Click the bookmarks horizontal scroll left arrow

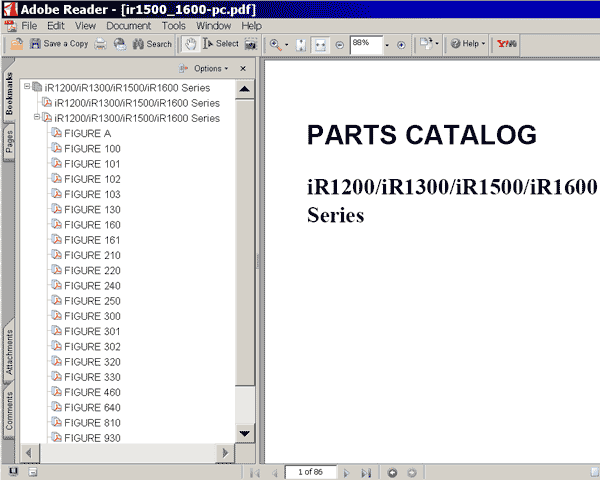click(x=29, y=453)
